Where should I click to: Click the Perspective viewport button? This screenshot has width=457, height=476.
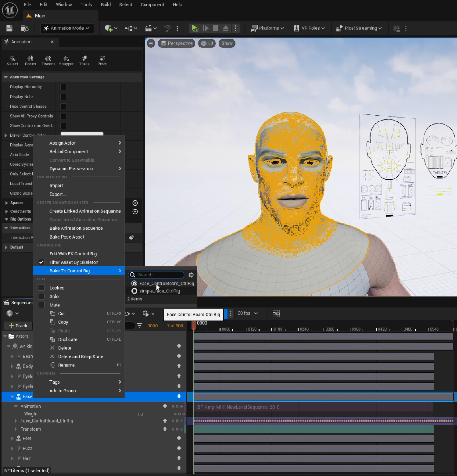176,43
